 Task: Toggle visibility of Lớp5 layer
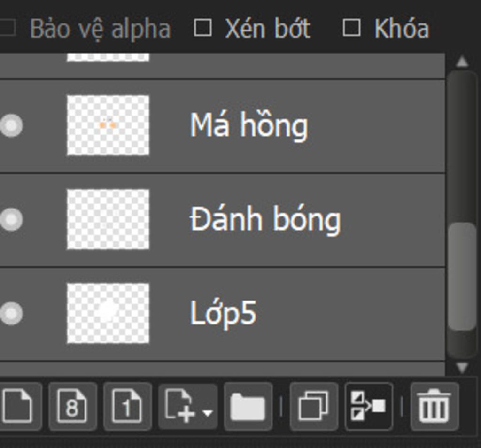coord(11,313)
